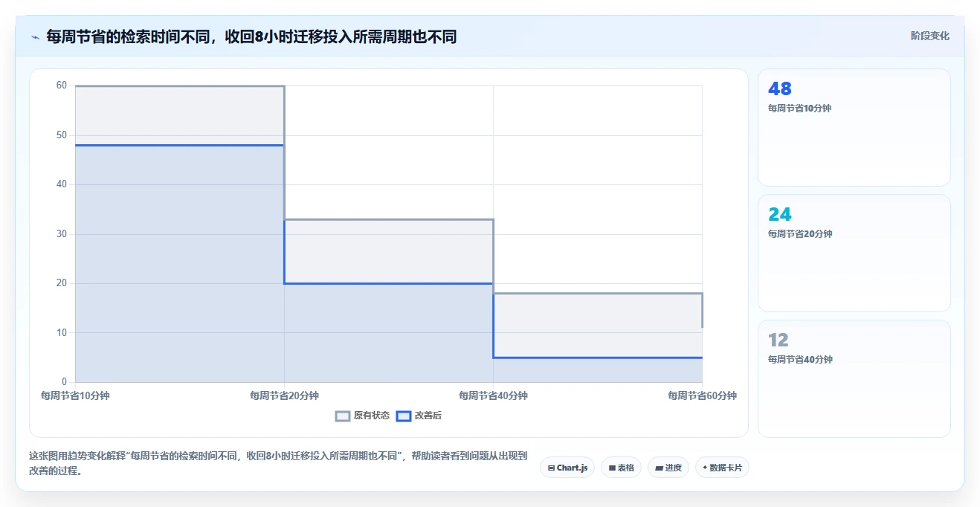Click y-axis tick label 50
Screen dimensions: 980x507
pyautogui.click(x=62, y=135)
